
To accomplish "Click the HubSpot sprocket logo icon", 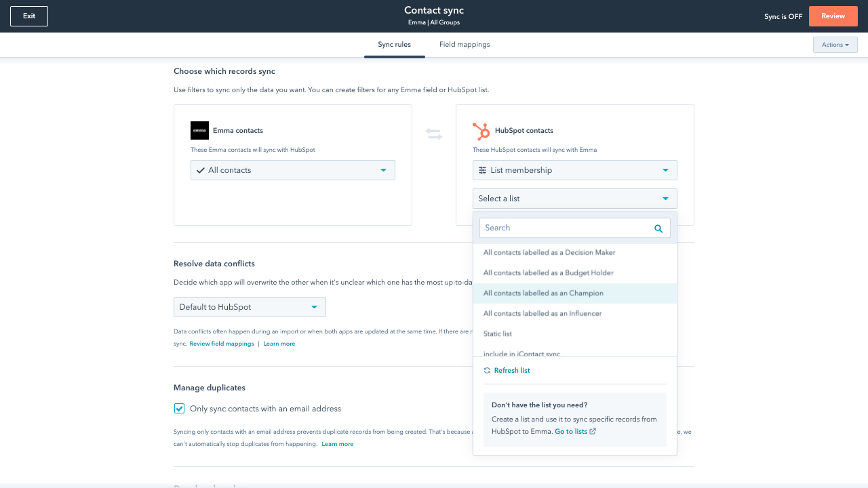I will coord(481,131).
